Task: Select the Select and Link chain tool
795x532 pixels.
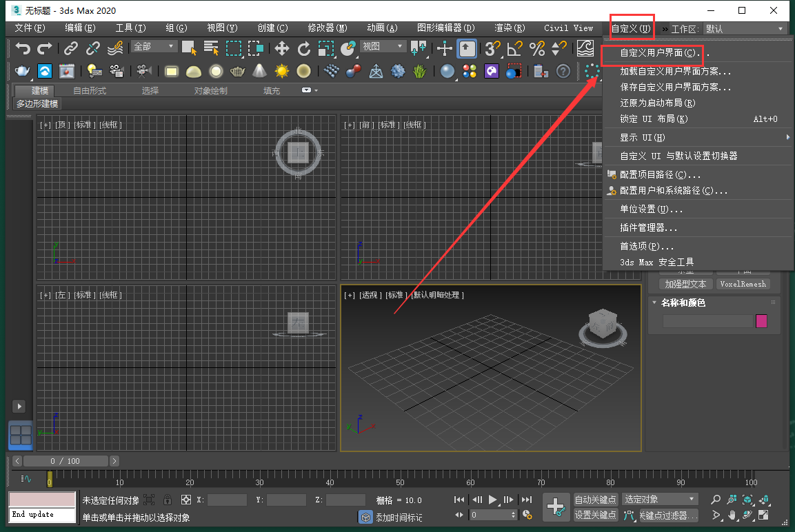Action: [x=70, y=48]
